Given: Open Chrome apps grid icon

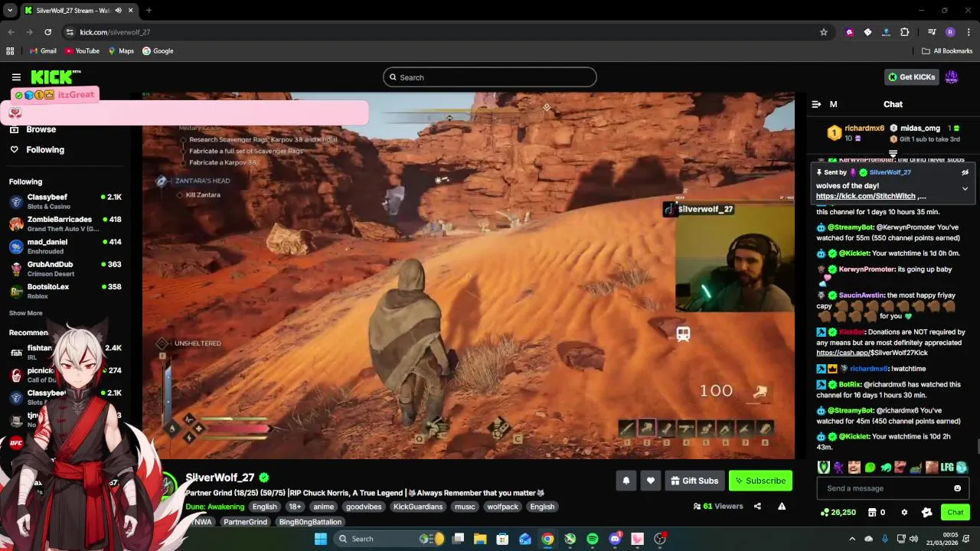Looking at the screenshot, I should [x=10, y=51].
